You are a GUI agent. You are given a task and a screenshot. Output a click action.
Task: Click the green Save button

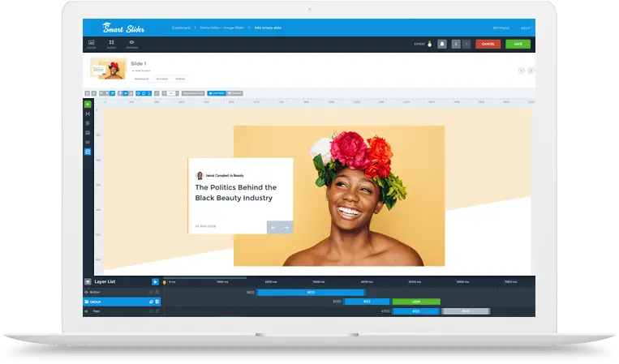coord(518,44)
